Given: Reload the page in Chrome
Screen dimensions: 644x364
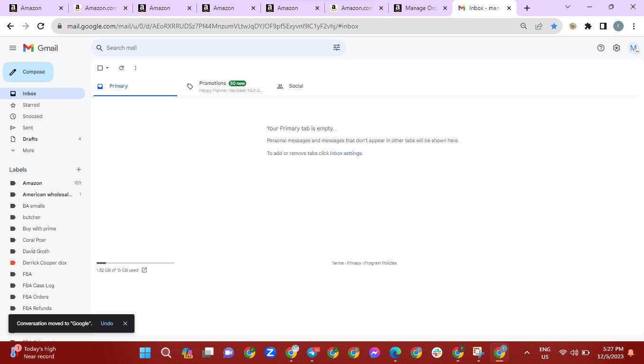Looking at the screenshot, I should [x=41, y=27].
